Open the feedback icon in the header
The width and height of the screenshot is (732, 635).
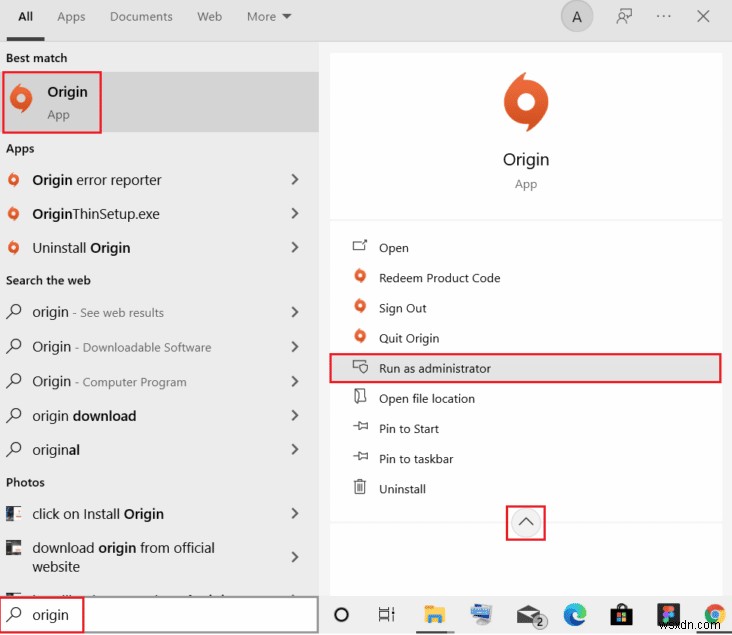(x=624, y=16)
